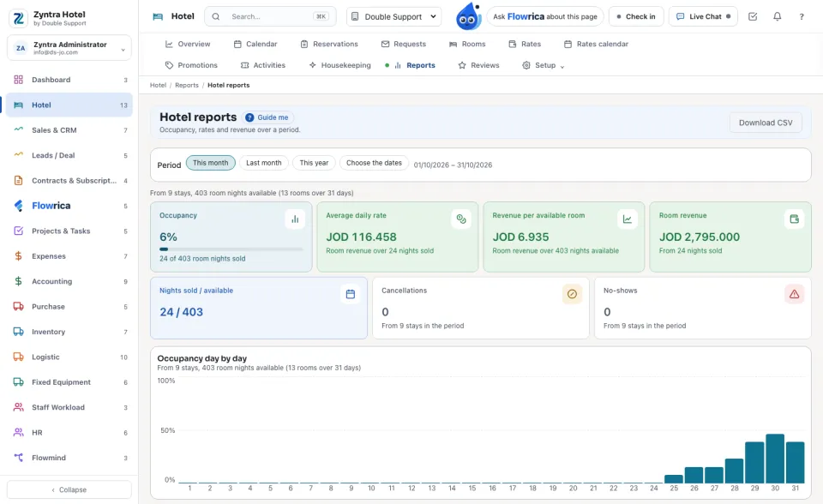Open the tasks checklist icon in header
The width and height of the screenshot is (823, 504).
point(753,16)
